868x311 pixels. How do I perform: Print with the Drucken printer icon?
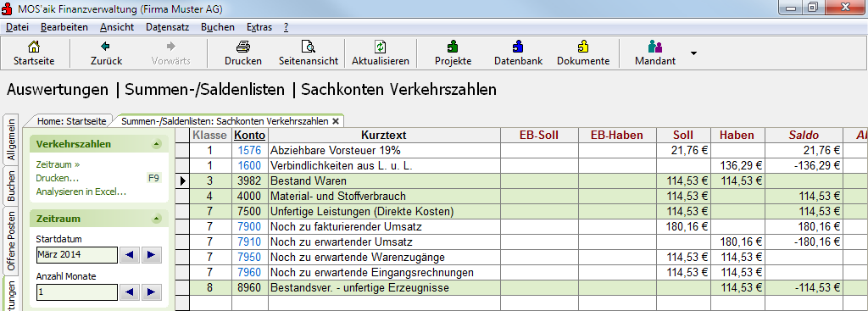click(x=243, y=47)
